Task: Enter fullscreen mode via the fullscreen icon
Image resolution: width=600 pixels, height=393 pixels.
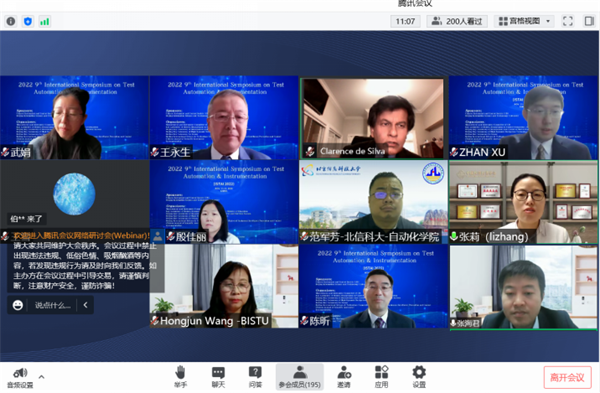Action: 568,21
